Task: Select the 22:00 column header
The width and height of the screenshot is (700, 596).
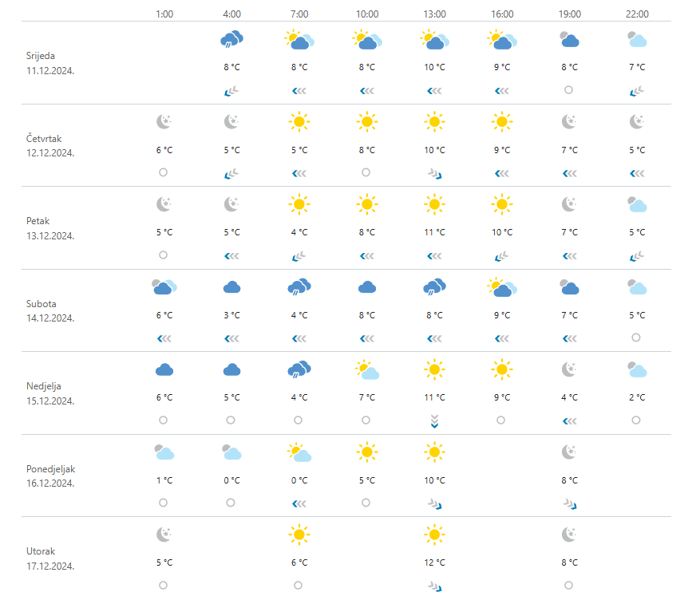Action: pos(637,14)
